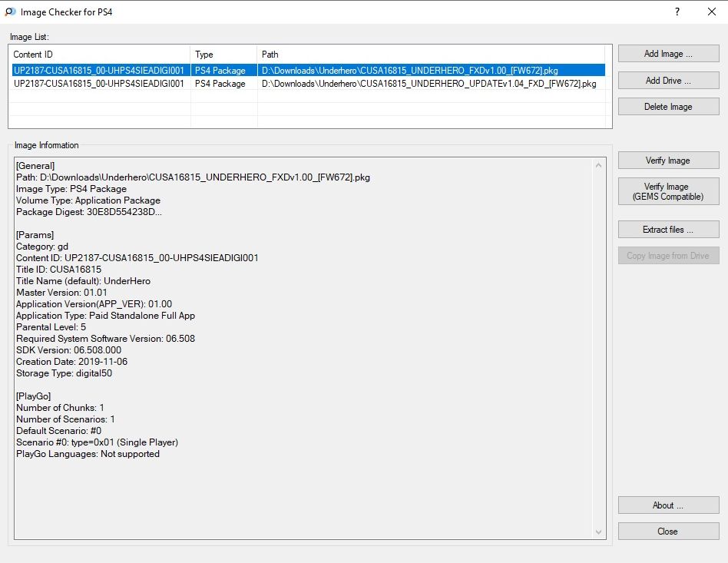Open the About dialog

pyautogui.click(x=668, y=505)
